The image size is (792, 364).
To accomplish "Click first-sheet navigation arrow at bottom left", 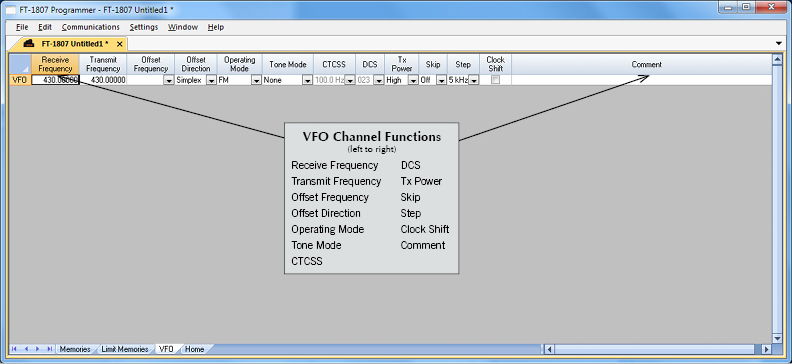I will 14,349.
